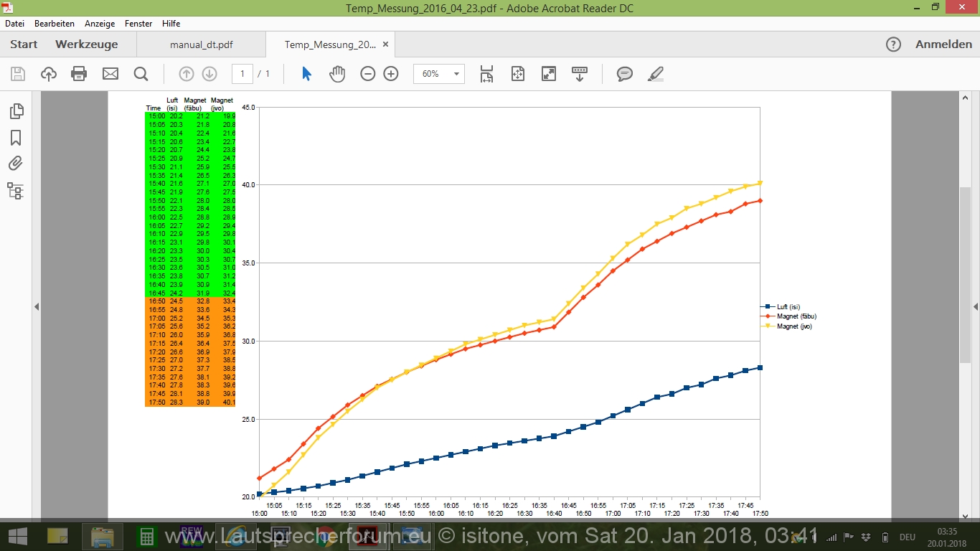Viewport: 980px width, 551px height.
Task: Zoom in with the plus button
Action: [391, 74]
